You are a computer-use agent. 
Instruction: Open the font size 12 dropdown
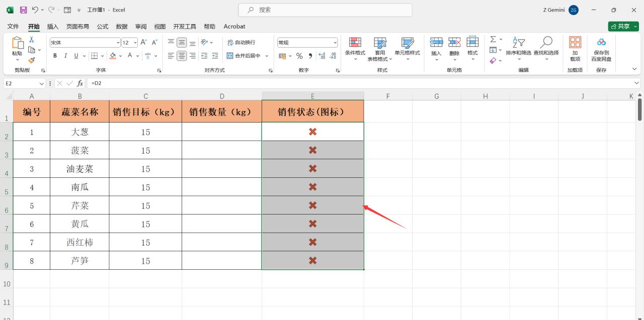135,43
